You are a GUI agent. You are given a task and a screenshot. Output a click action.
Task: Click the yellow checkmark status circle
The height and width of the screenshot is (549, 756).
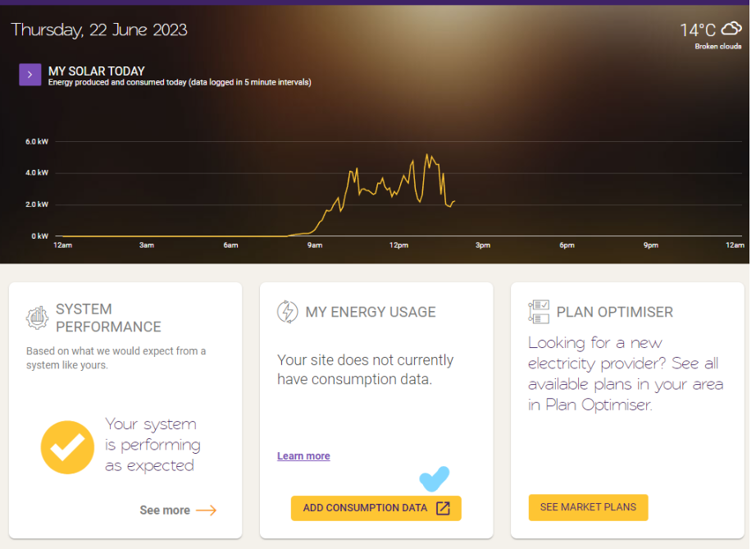click(67, 447)
